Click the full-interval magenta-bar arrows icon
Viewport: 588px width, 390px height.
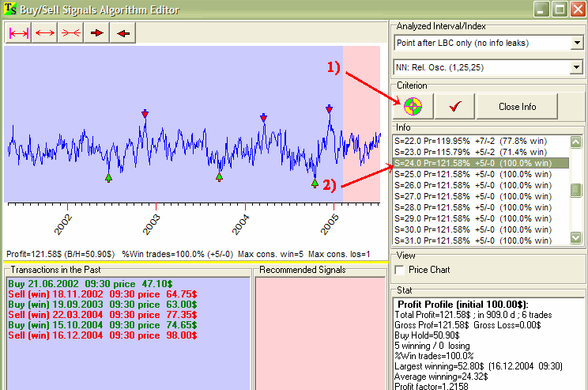18,33
